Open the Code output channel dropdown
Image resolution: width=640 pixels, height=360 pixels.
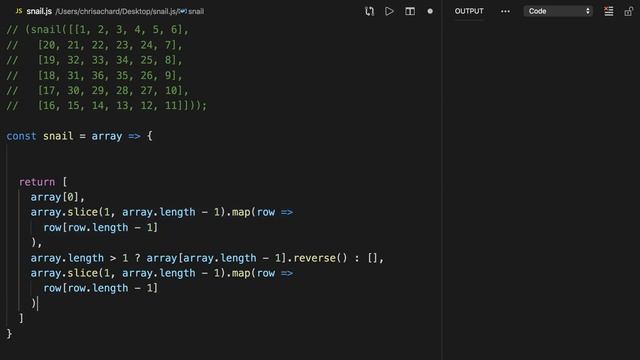[x=558, y=11]
